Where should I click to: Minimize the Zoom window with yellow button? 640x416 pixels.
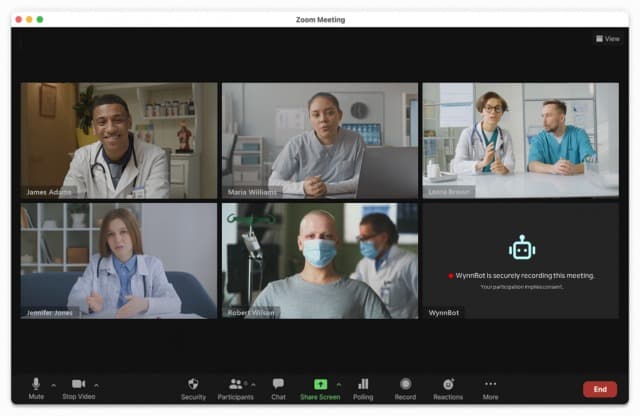(x=29, y=19)
